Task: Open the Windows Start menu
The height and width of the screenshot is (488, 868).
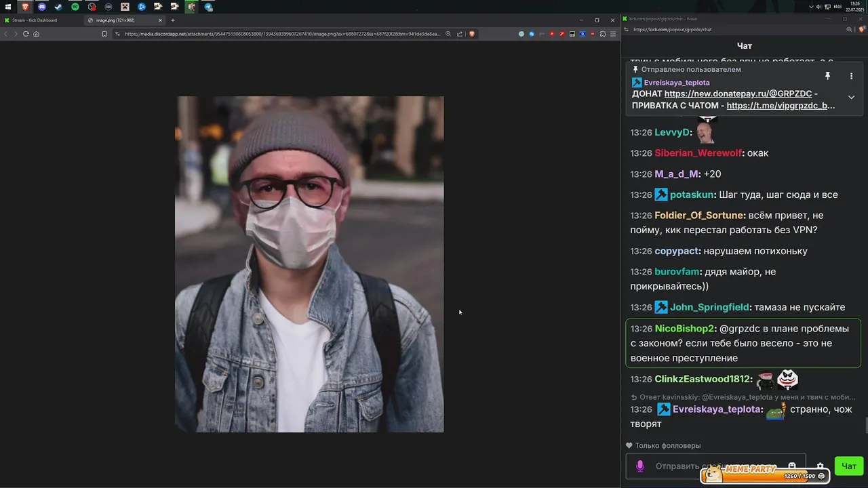Action: 8,7
